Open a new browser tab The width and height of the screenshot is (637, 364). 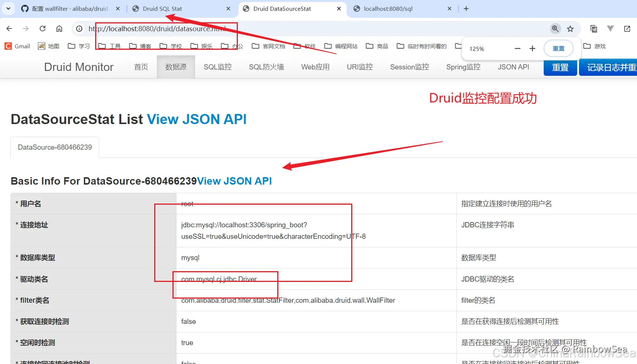pos(466,9)
